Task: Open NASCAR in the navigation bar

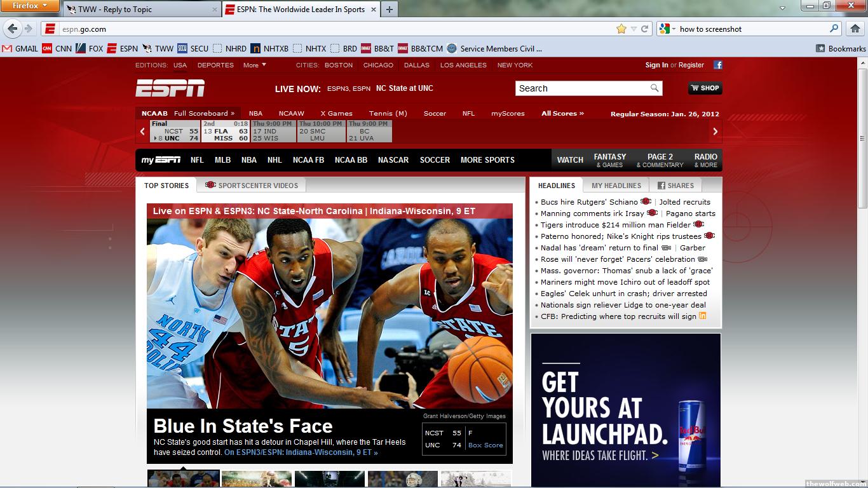Action: pos(393,160)
